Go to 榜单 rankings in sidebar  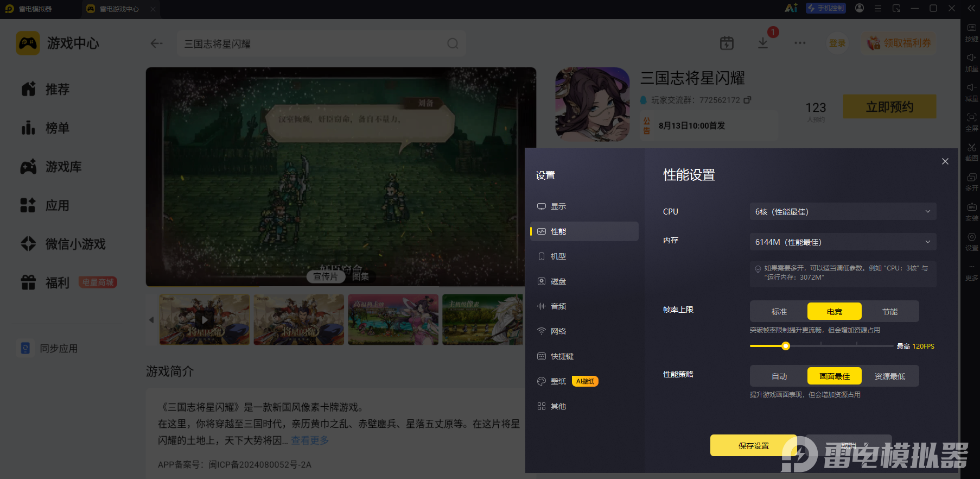point(46,128)
